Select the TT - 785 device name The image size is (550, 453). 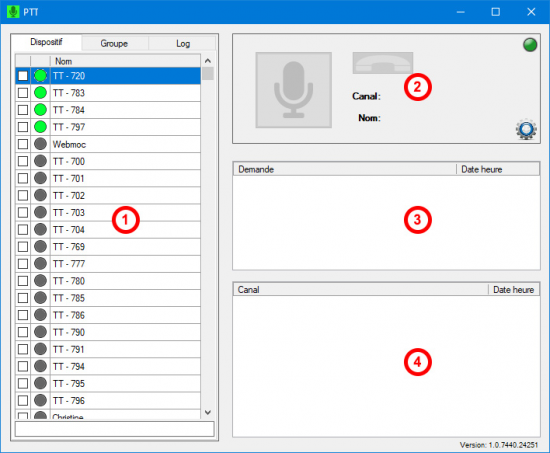69,298
